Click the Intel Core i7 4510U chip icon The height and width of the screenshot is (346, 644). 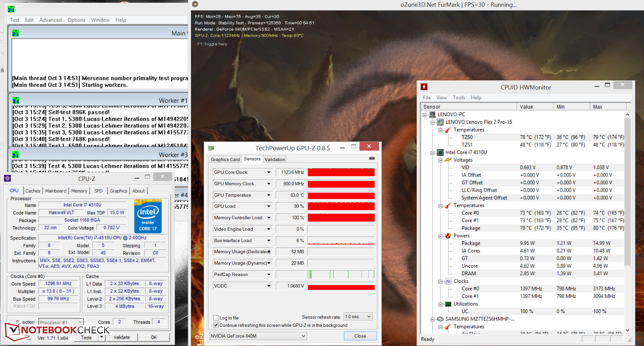click(x=440, y=152)
